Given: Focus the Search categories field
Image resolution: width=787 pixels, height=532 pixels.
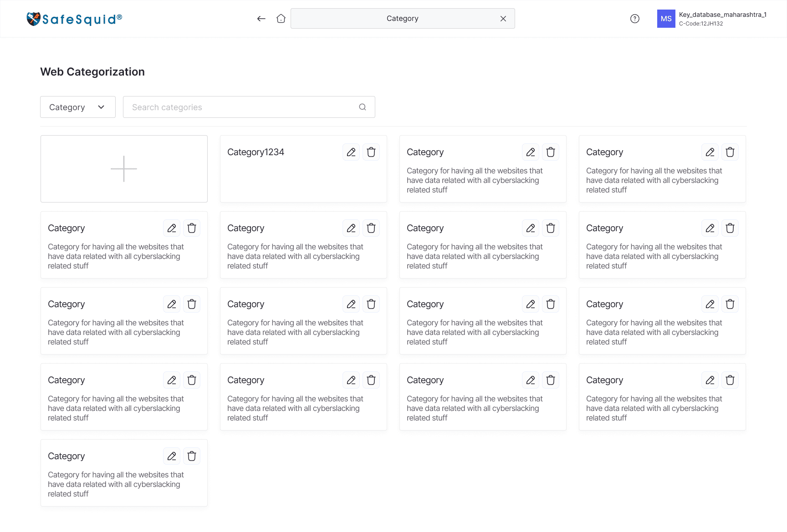Looking at the screenshot, I should 249,107.
